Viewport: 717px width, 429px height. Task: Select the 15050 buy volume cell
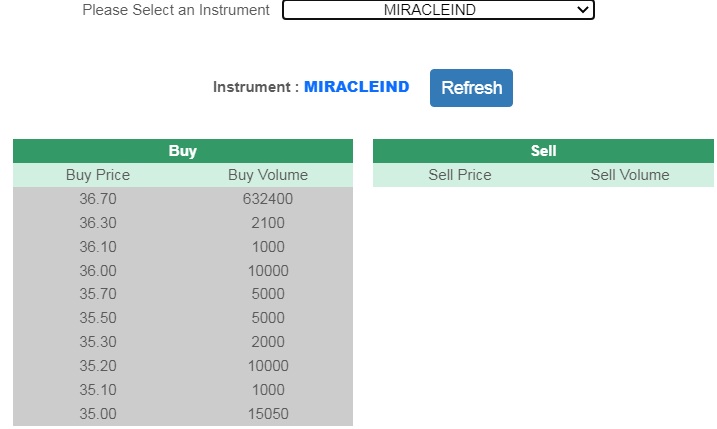tap(268, 414)
